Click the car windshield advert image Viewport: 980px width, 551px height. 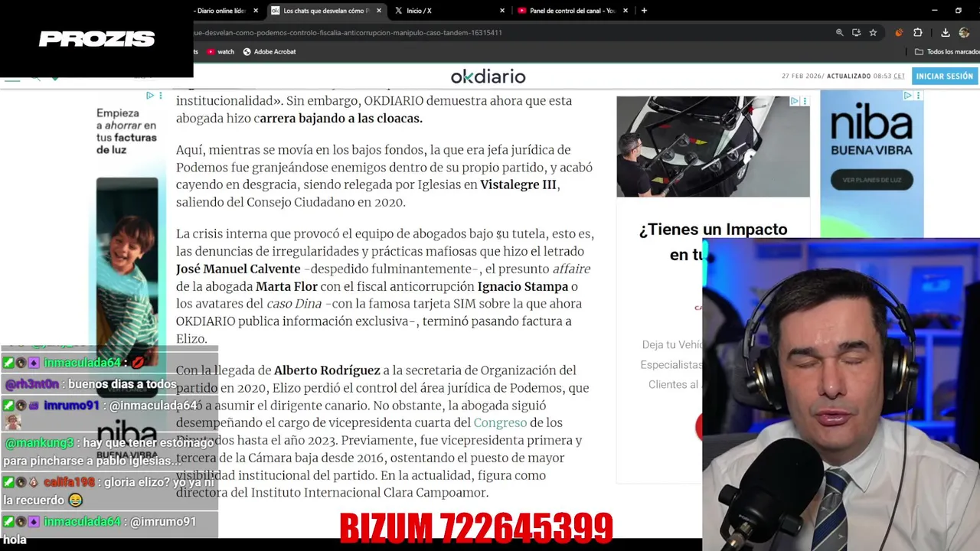(713, 146)
